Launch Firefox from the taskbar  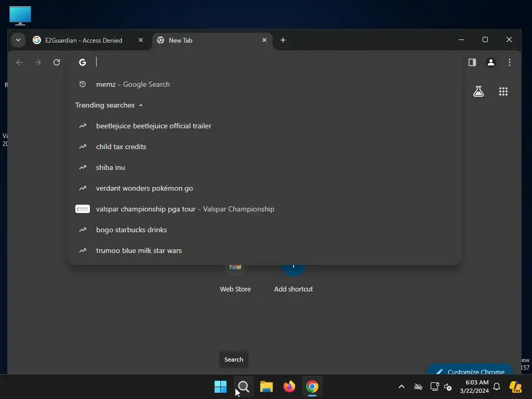[x=289, y=387]
